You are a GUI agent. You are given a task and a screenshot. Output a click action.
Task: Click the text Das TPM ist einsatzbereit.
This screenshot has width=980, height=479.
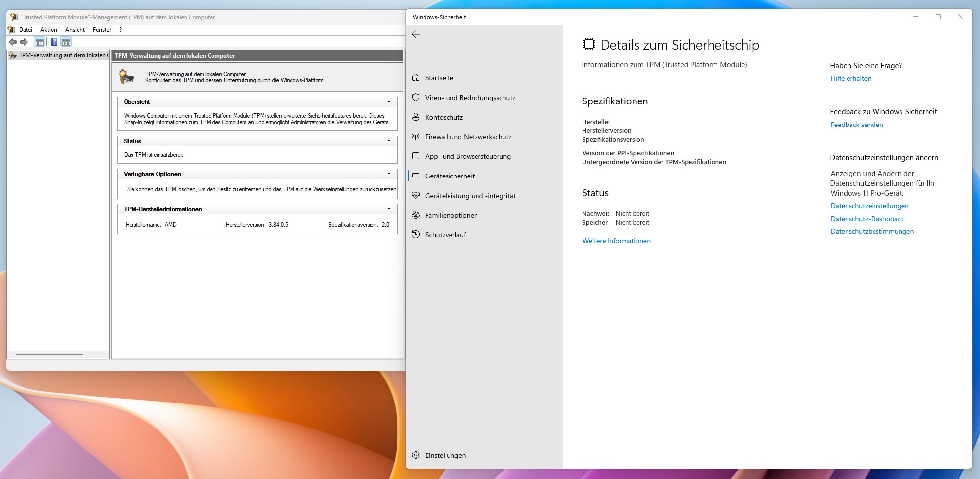[x=154, y=155]
